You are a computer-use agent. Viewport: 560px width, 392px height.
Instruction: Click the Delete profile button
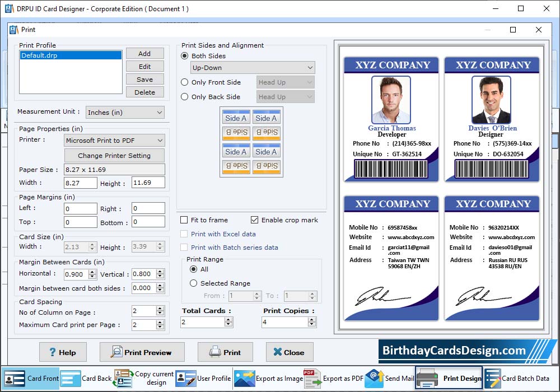144,92
